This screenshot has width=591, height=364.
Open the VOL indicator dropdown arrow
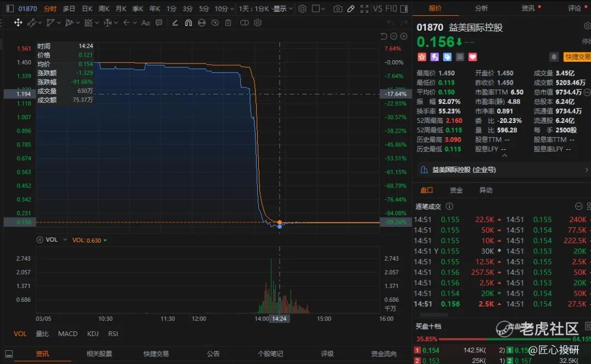tap(65, 239)
